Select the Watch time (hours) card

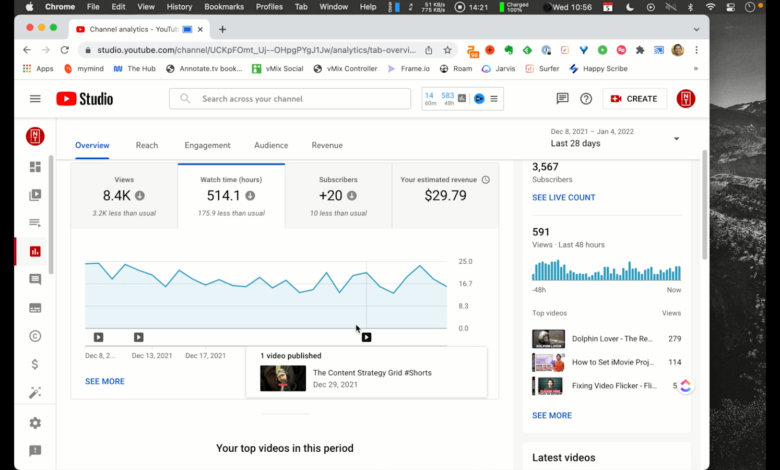point(231,196)
